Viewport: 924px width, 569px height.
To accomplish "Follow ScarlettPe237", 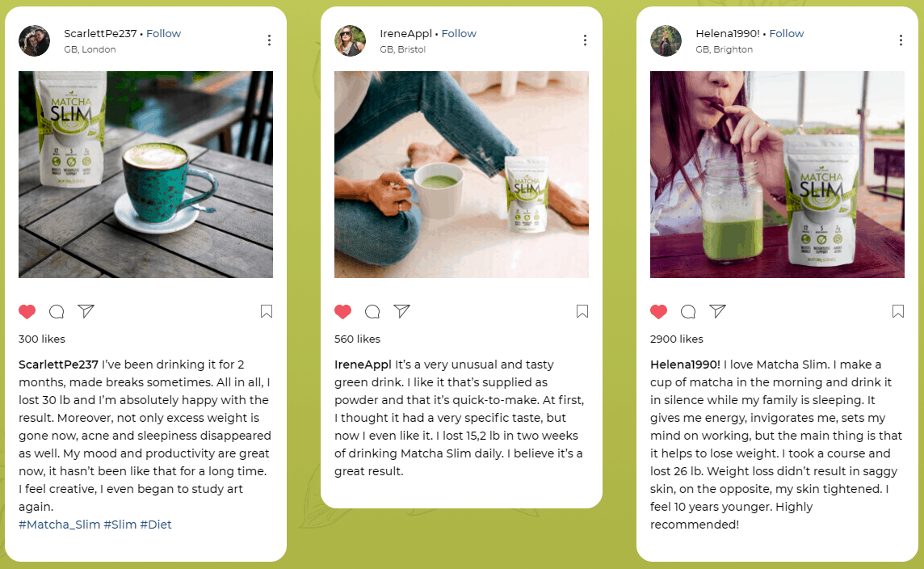I will pos(163,34).
